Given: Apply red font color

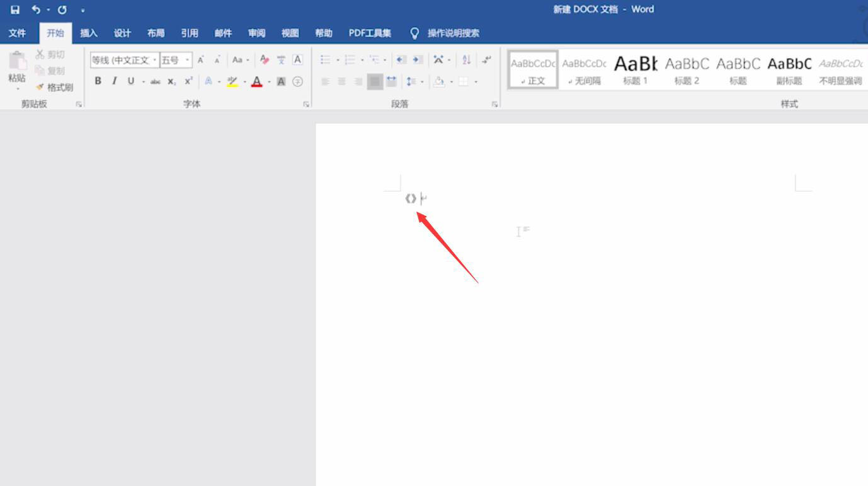Looking at the screenshot, I should point(256,81).
